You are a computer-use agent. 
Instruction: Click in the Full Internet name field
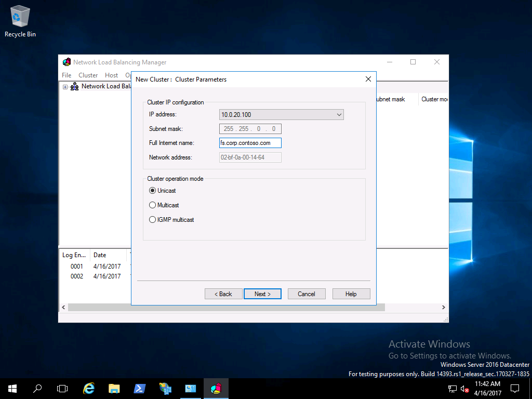tap(250, 143)
